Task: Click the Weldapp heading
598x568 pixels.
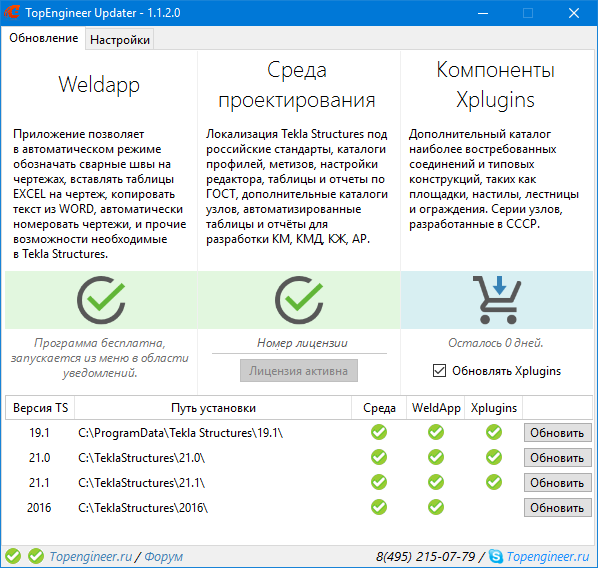Action: 99,85
